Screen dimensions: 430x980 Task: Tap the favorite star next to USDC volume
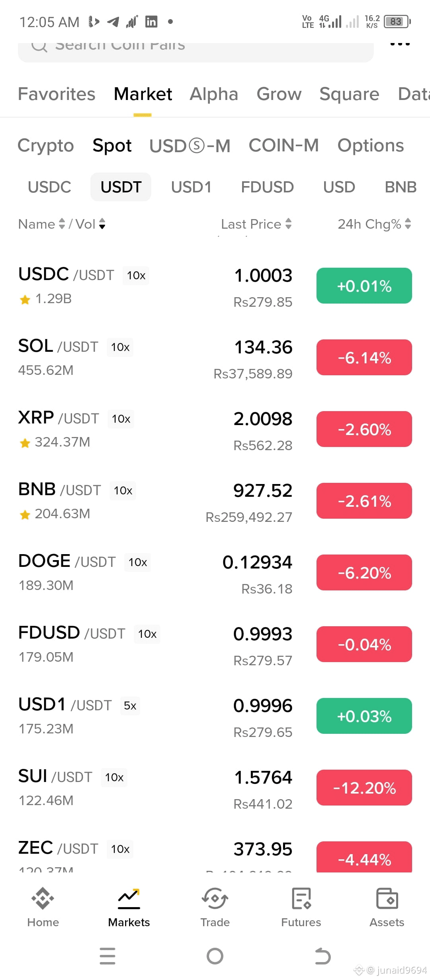tap(25, 300)
